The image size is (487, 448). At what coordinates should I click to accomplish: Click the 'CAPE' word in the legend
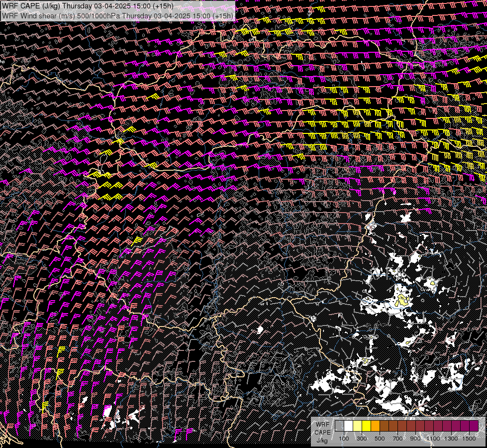[x=323, y=433]
